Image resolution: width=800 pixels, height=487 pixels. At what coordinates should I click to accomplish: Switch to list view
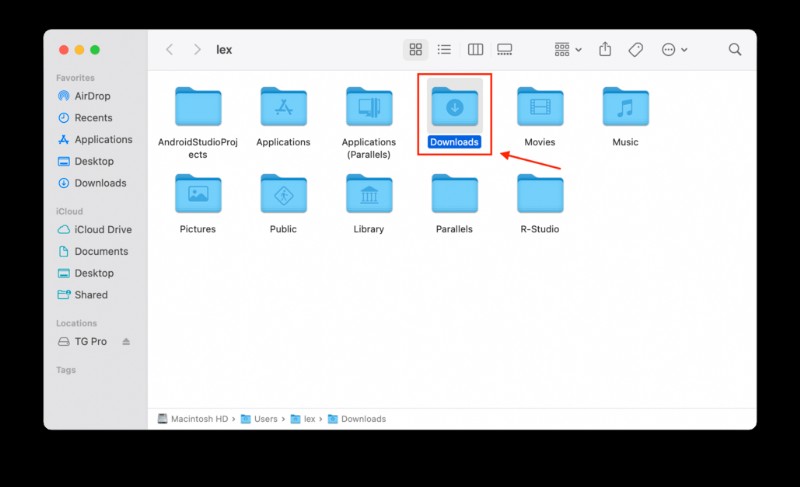pos(444,49)
